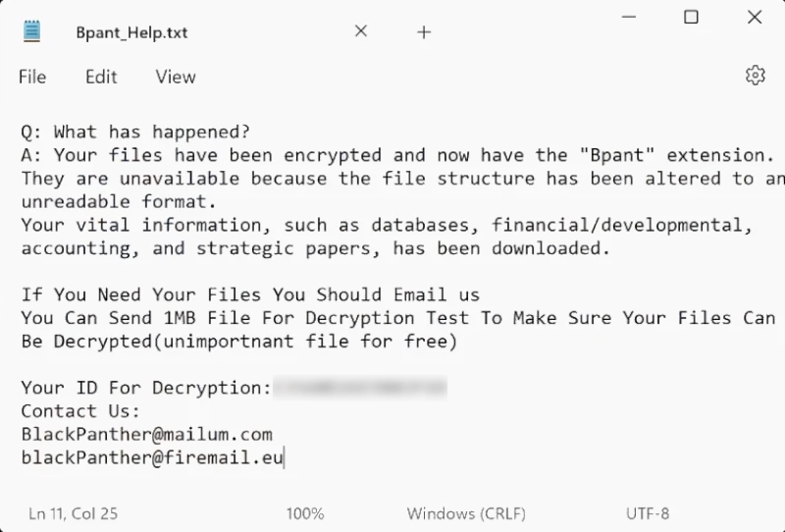Select the Bpant_Help.txt tab

click(131, 32)
